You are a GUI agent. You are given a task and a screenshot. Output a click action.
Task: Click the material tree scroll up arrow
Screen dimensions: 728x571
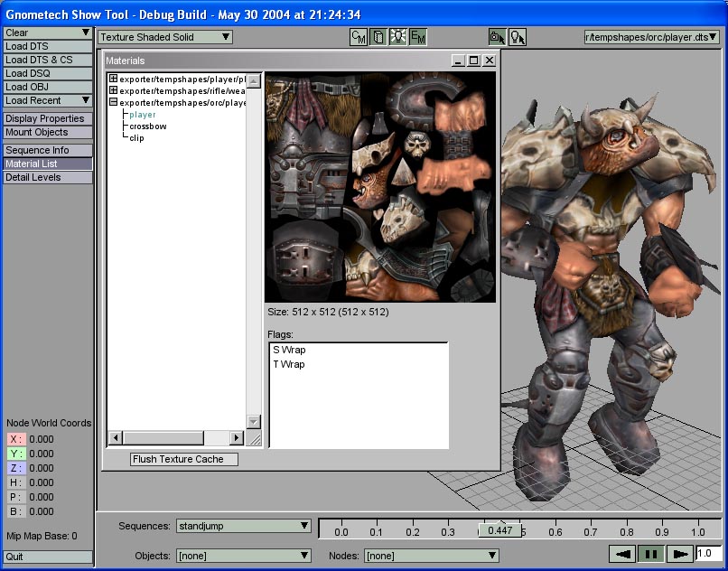[254, 82]
